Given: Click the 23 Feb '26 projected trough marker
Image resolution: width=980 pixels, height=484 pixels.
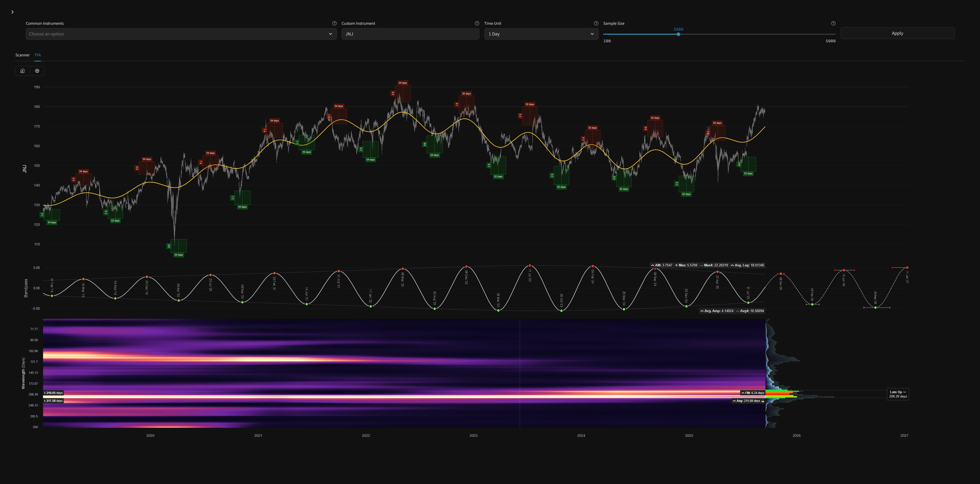Looking at the screenshot, I should [x=812, y=304].
